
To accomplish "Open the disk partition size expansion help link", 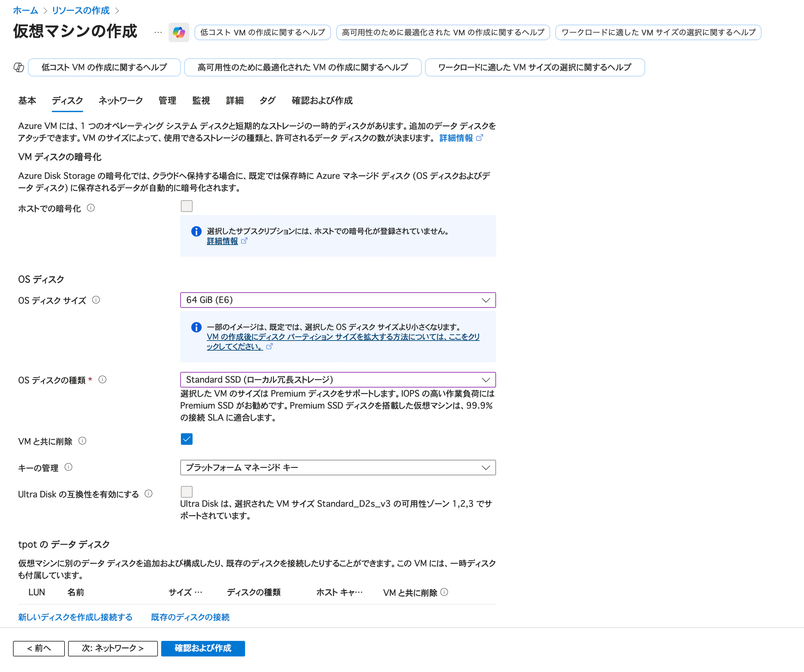I will tap(343, 342).
